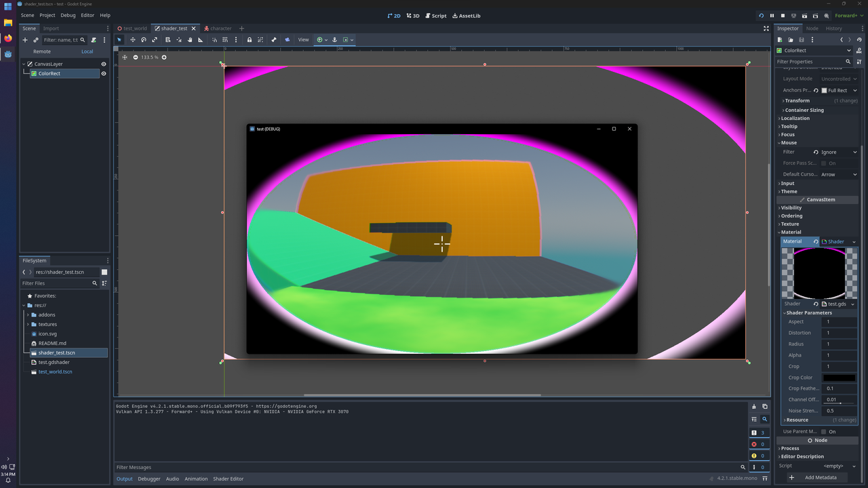The image size is (868, 488).
Task: Toggle grid snapping on the toolbar
Action: 225,39
